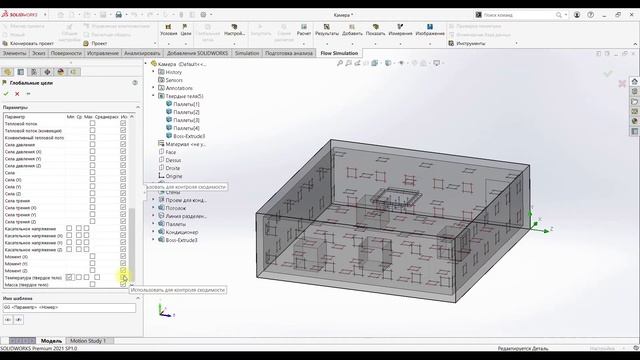This screenshot has height=360, width=640.
Task: Expand the History tree node
Action: click(153, 72)
